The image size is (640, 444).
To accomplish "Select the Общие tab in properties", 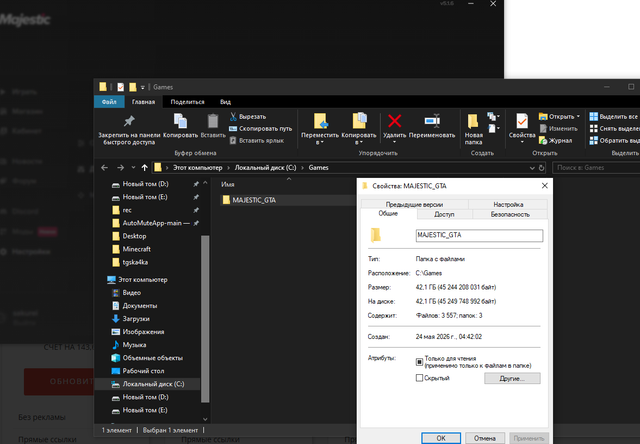I will click(388, 213).
